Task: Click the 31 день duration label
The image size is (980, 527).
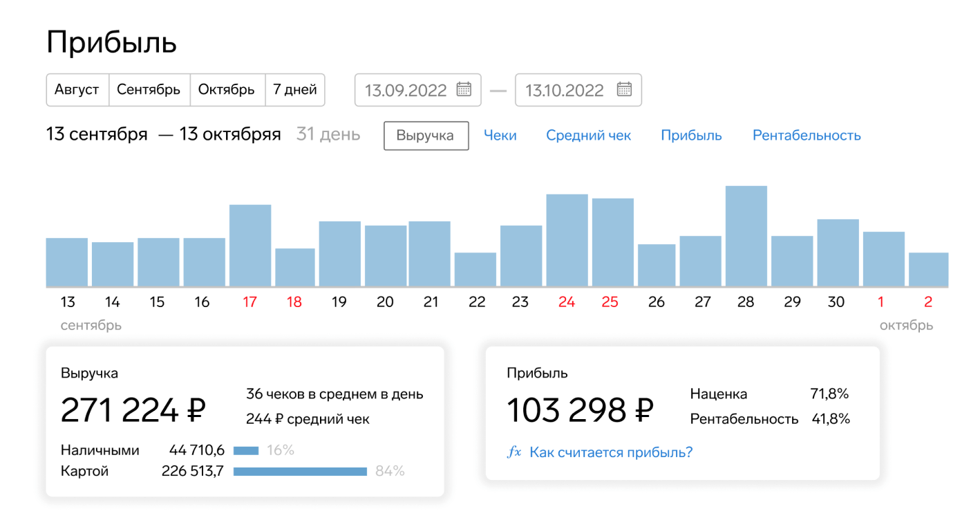Action: coord(328,134)
